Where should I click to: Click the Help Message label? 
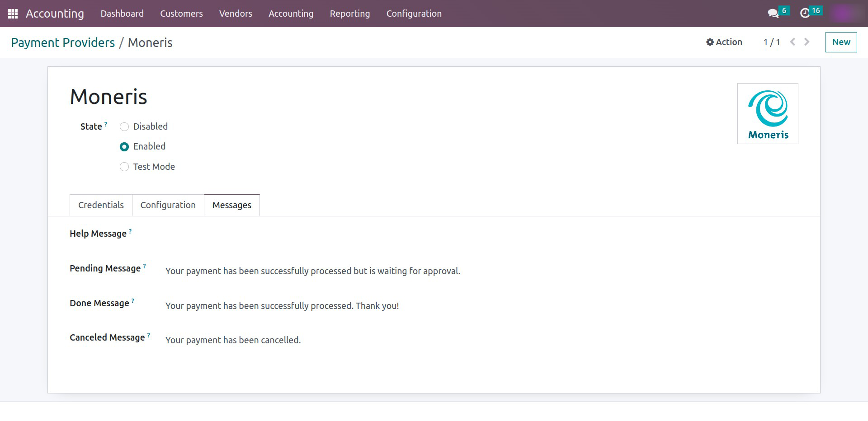(98, 234)
